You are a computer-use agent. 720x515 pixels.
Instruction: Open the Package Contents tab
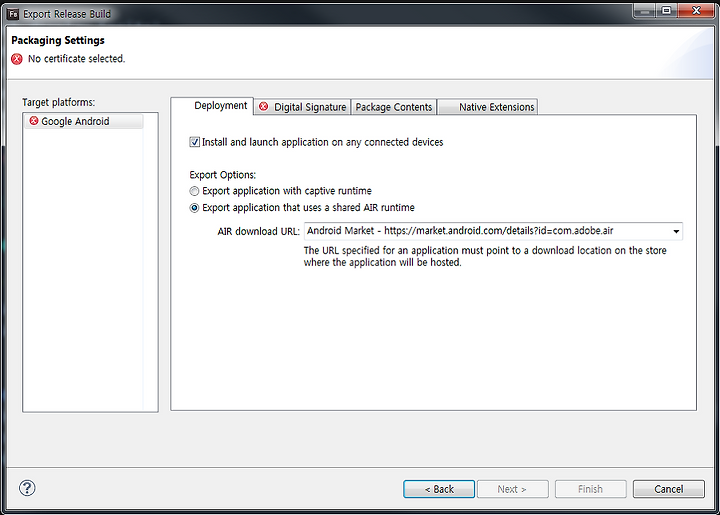[394, 107]
